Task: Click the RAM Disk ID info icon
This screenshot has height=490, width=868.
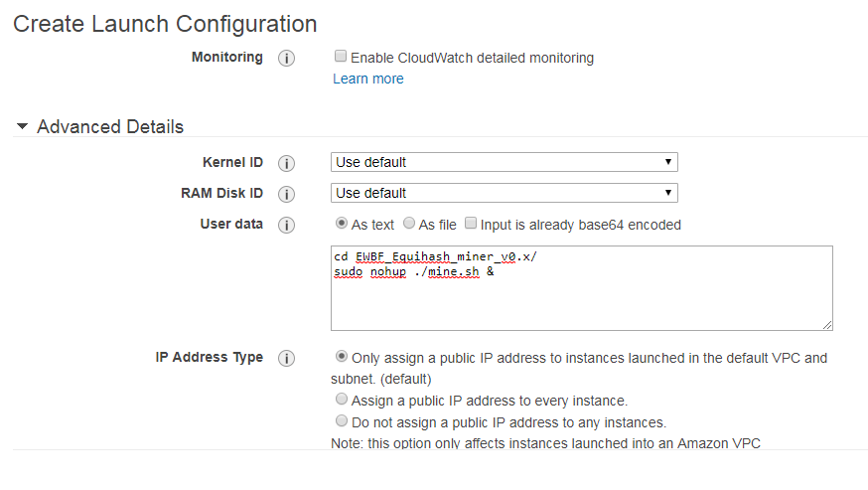Action: click(286, 195)
